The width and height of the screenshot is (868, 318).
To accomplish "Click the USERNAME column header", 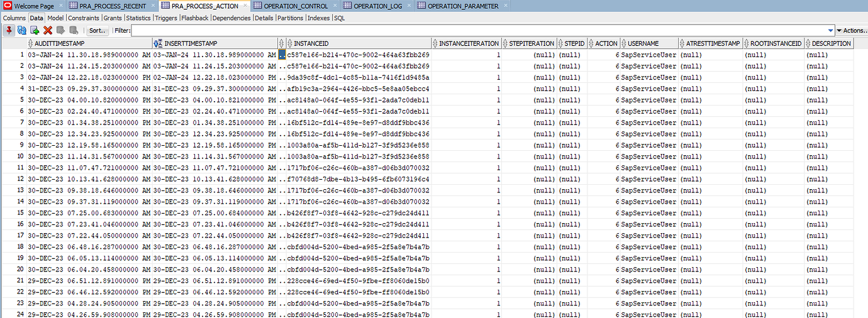I will (649, 43).
